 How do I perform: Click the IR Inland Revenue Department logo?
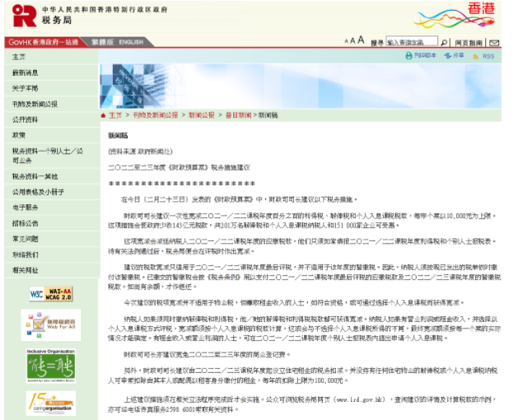[25, 16]
